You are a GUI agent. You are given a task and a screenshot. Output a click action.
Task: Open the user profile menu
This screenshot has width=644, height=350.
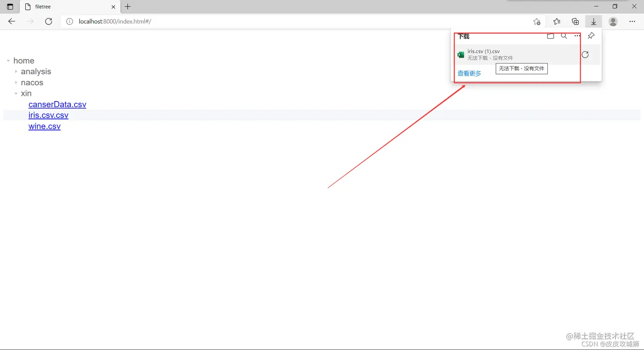pos(613,21)
